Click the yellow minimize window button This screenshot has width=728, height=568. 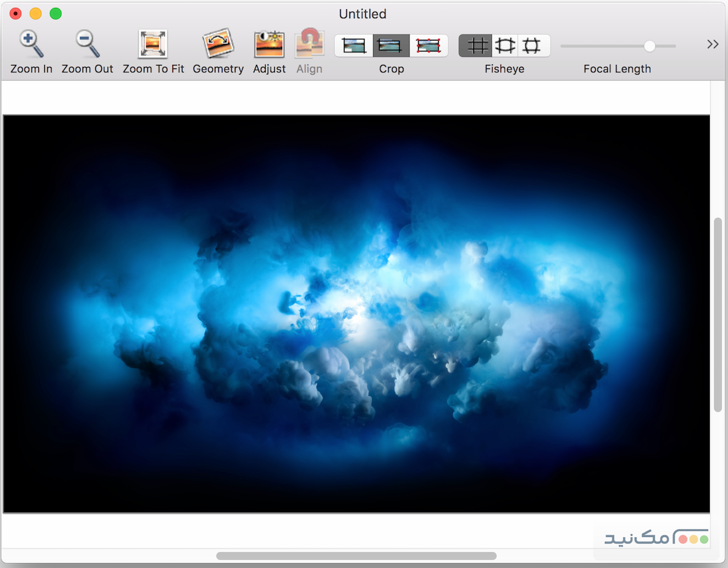(36, 13)
